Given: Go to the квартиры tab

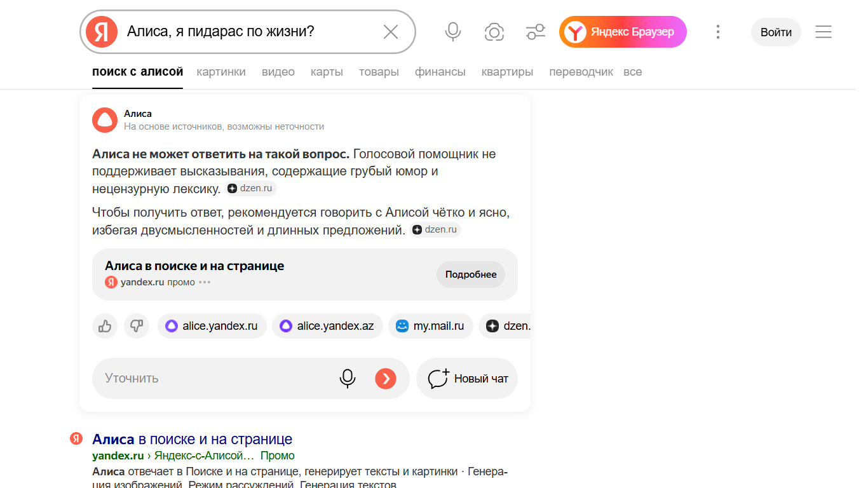Looking at the screenshot, I should (x=508, y=72).
